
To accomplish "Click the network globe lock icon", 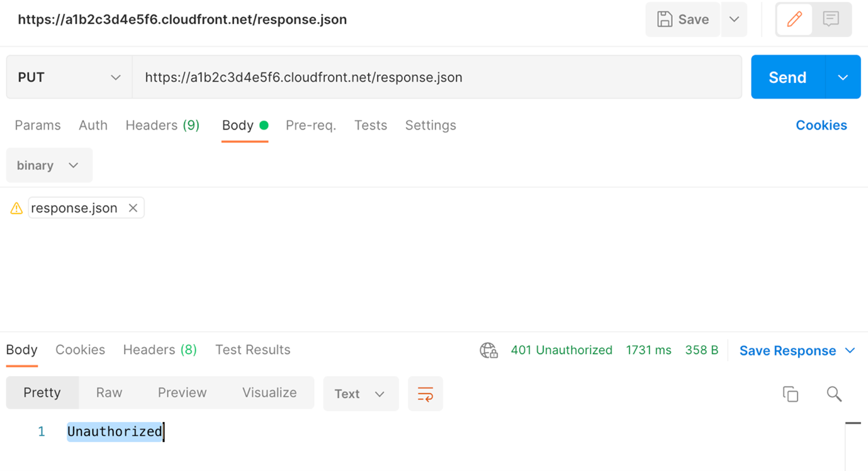I will pyautogui.click(x=488, y=350).
